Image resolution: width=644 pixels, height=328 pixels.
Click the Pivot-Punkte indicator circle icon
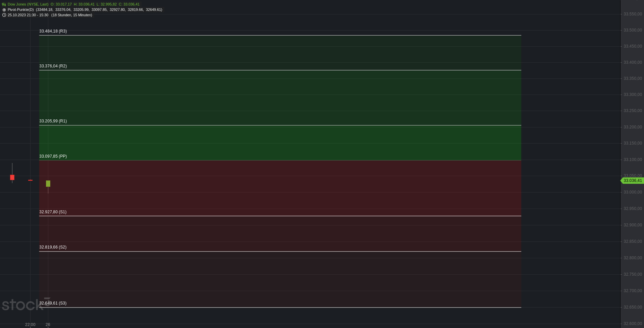pos(4,10)
